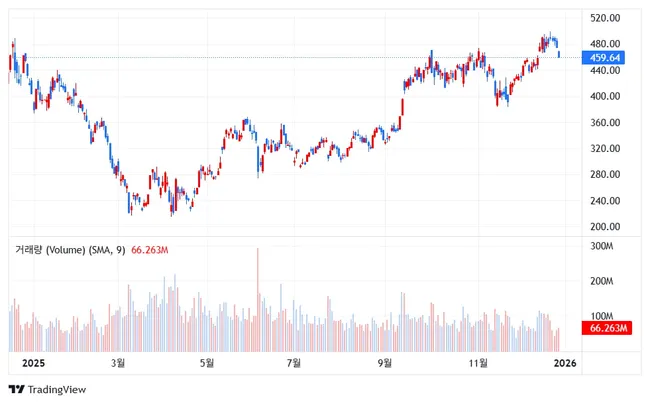Click the 3월 time axis marker
The height and width of the screenshot is (404, 650).
pos(118,363)
